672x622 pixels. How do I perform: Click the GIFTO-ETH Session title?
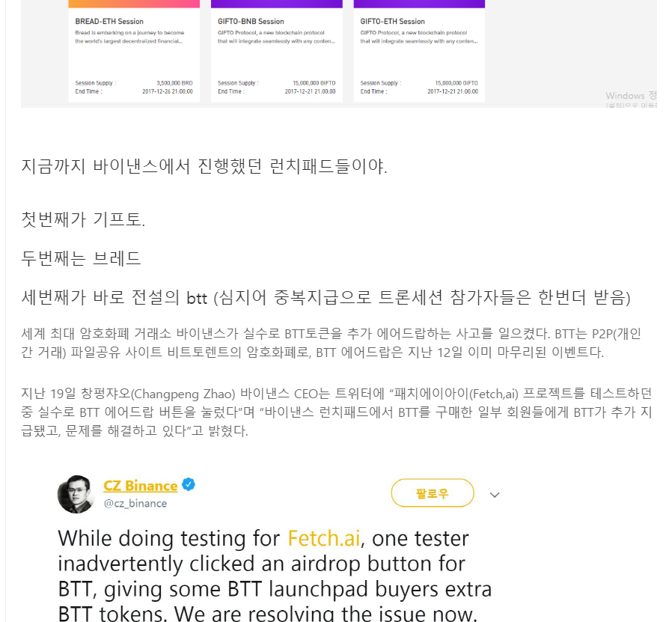393,22
